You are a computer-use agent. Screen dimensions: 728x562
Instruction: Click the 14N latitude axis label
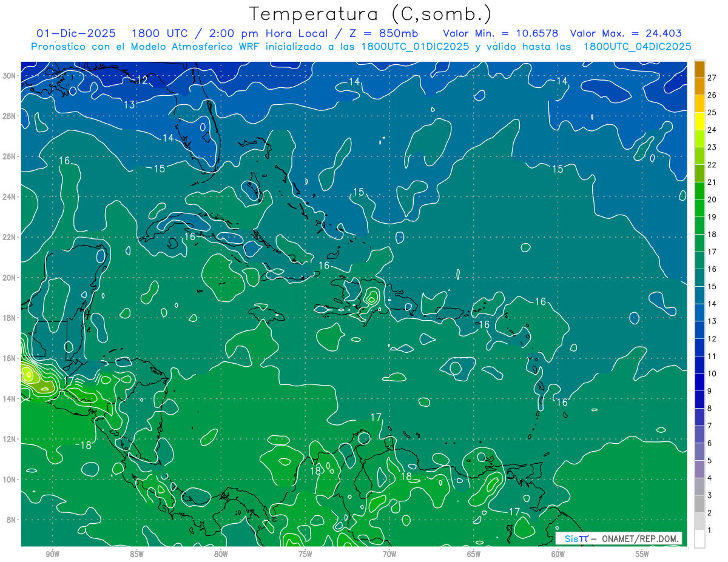(10, 399)
